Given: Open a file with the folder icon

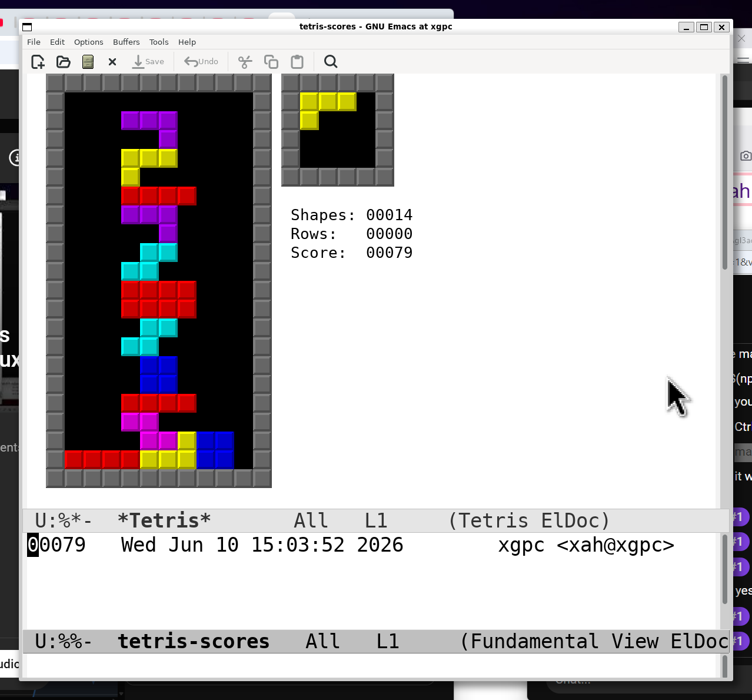Looking at the screenshot, I should [x=63, y=62].
